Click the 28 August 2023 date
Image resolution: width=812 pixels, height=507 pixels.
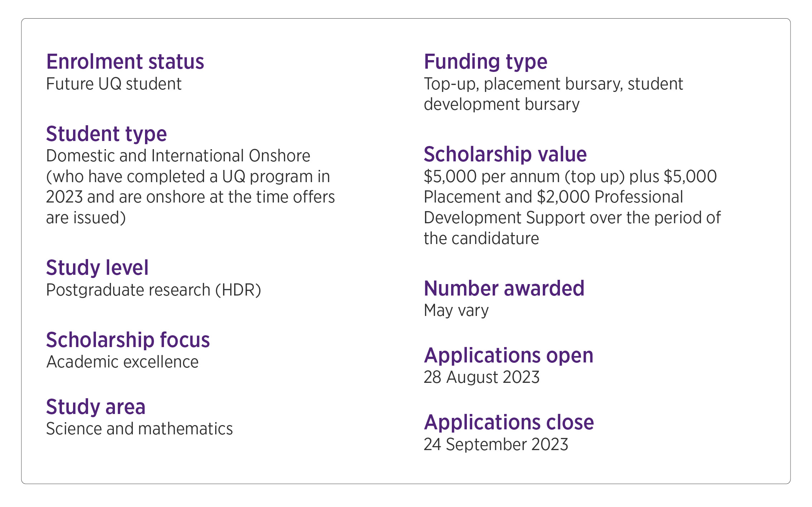481,377
